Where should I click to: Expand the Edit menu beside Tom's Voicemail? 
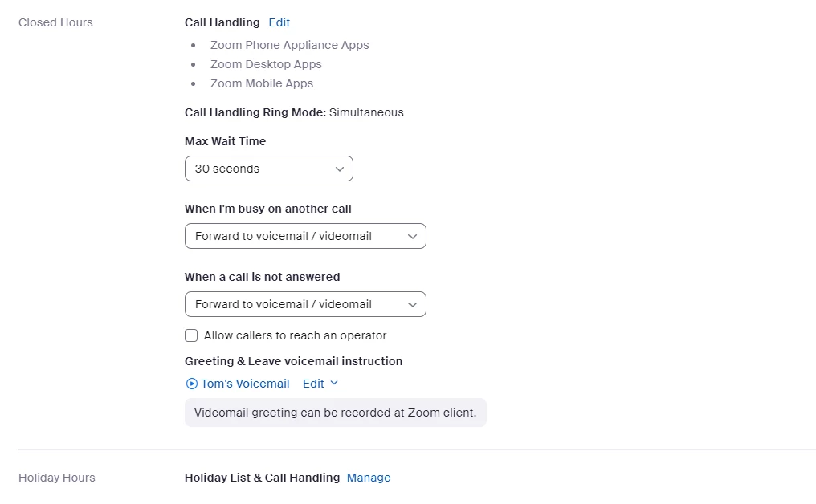click(320, 384)
